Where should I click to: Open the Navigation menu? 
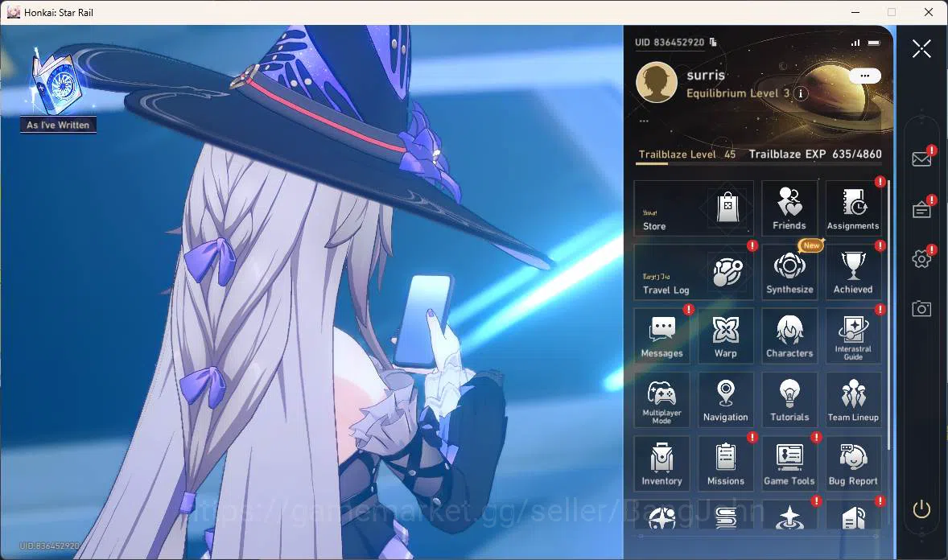[x=726, y=400]
